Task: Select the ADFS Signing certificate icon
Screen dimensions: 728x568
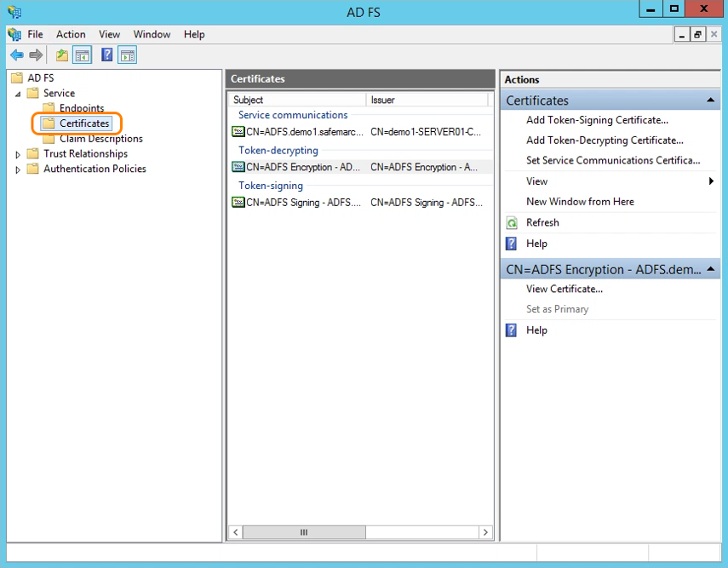Action: (238, 203)
